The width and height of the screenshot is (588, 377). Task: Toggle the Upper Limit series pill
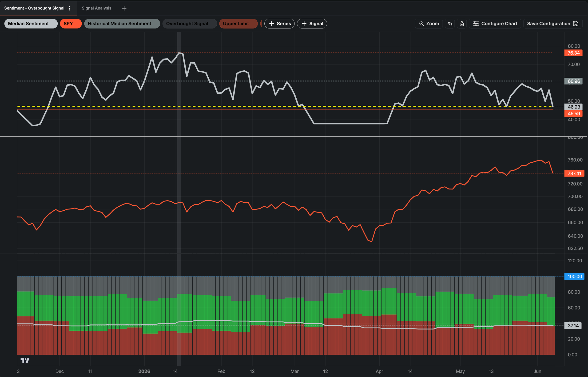[x=238, y=24]
